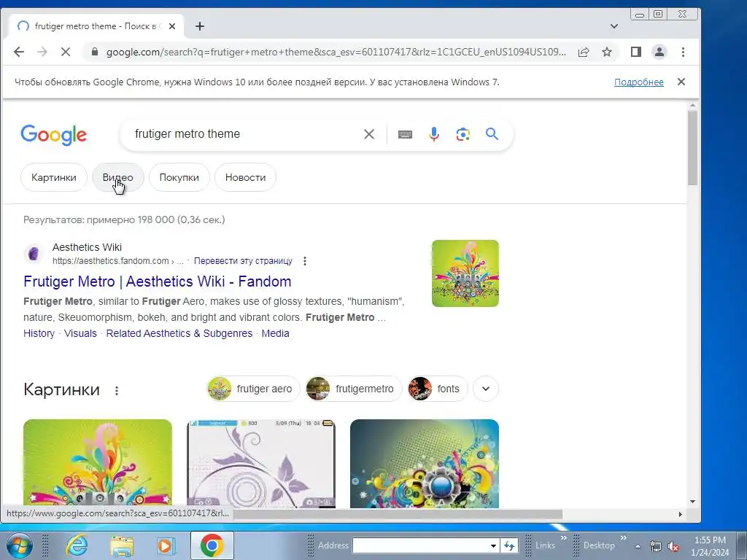
Task: Open the Подробнее link
Action: [x=639, y=82]
